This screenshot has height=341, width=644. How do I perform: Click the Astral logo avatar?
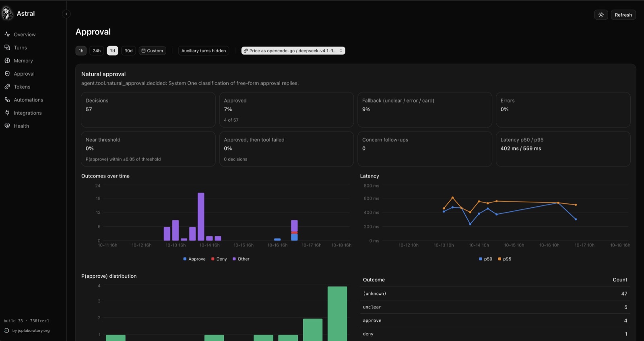pos(7,13)
